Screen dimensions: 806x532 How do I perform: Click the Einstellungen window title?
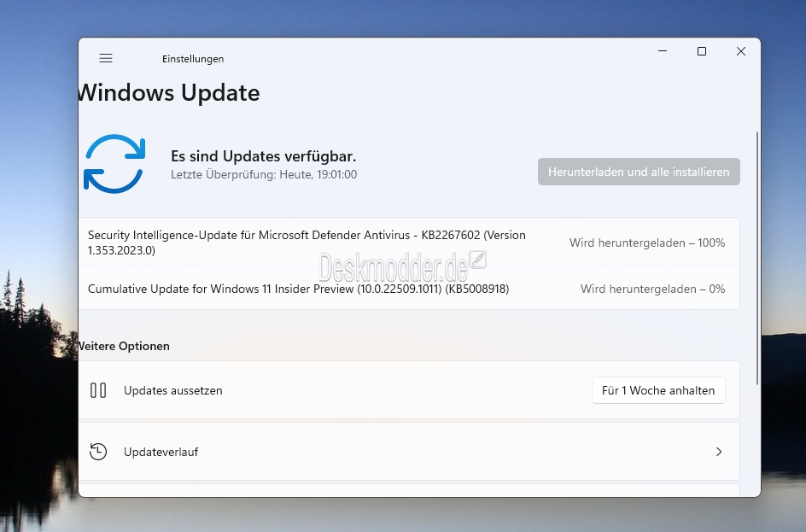tap(193, 59)
